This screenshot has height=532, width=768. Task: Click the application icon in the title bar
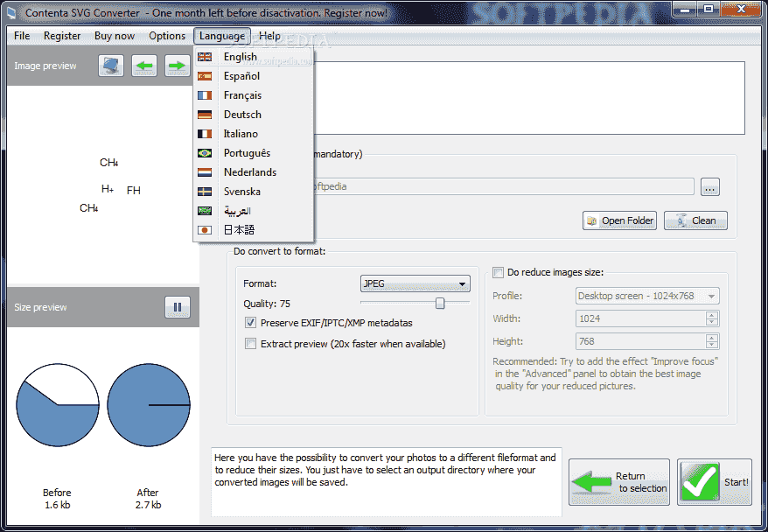pyautogui.click(x=11, y=10)
